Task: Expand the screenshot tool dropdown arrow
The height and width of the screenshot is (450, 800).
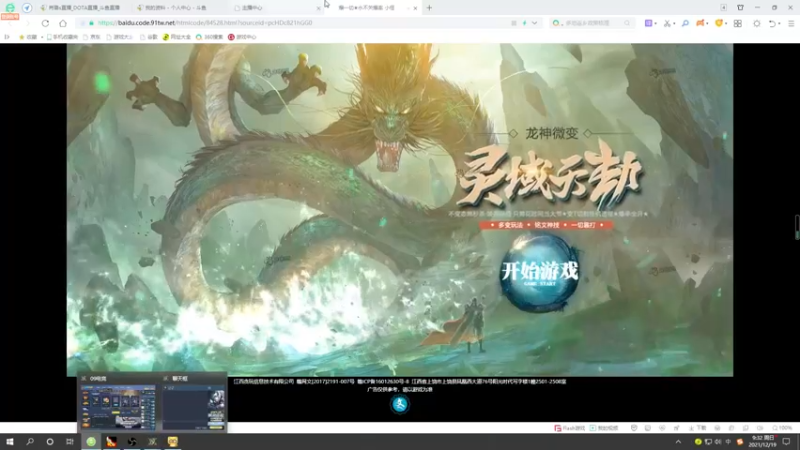Action: tap(674, 23)
